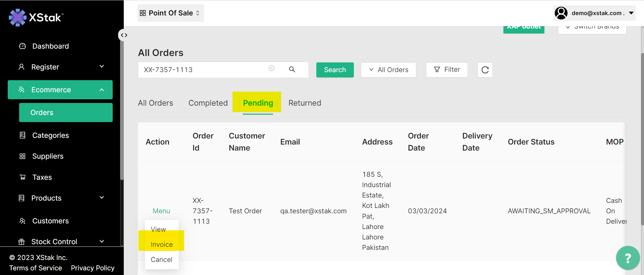Open the All Orders dropdown filter
644x275 pixels.
[388, 70]
